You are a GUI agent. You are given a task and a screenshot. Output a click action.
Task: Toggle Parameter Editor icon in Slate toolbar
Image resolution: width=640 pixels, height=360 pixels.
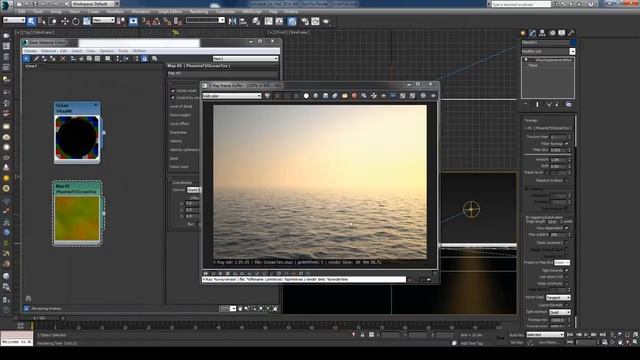(144, 59)
